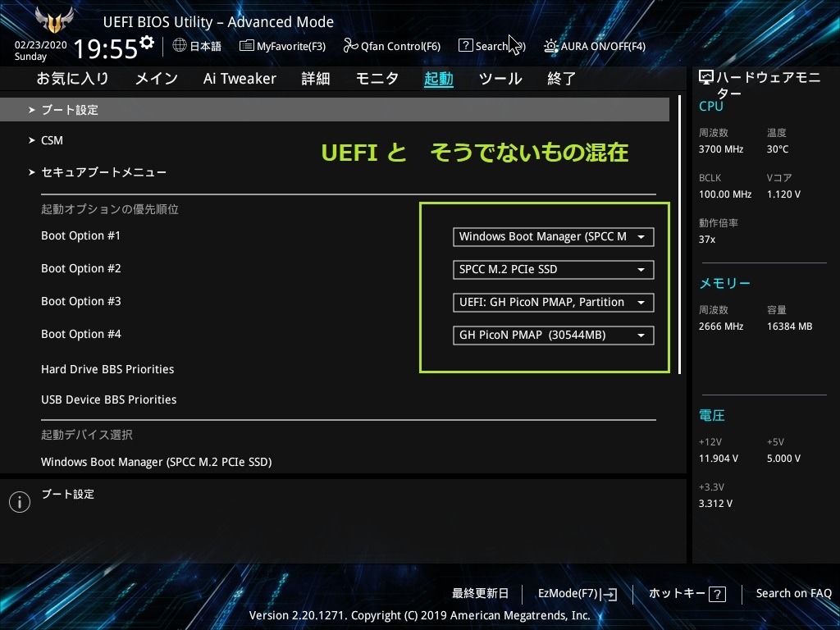Click the ハードウェアモニター monitor icon
The width and height of the screenshot is (840, 630).
click(706, 78)
